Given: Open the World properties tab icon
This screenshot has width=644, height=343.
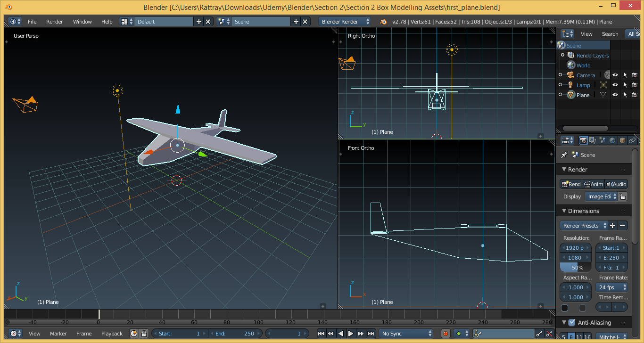Looking at the screenshot, I should click(612, 140).
